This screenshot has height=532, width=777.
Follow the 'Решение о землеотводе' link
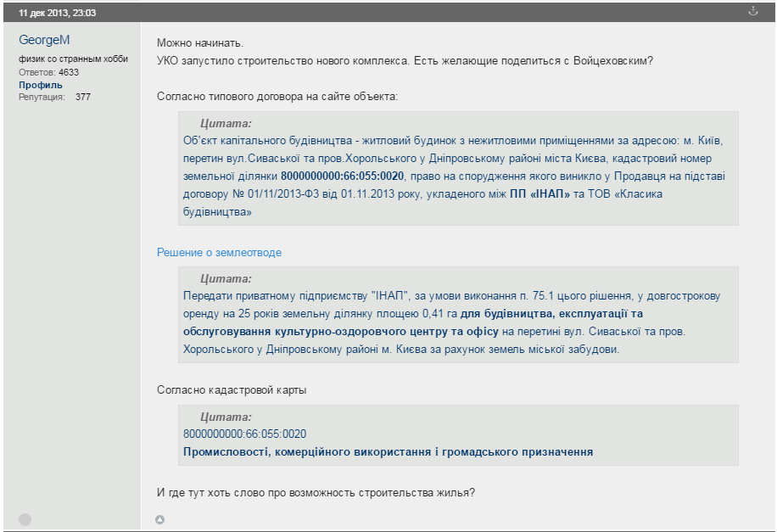pos(219,252)
